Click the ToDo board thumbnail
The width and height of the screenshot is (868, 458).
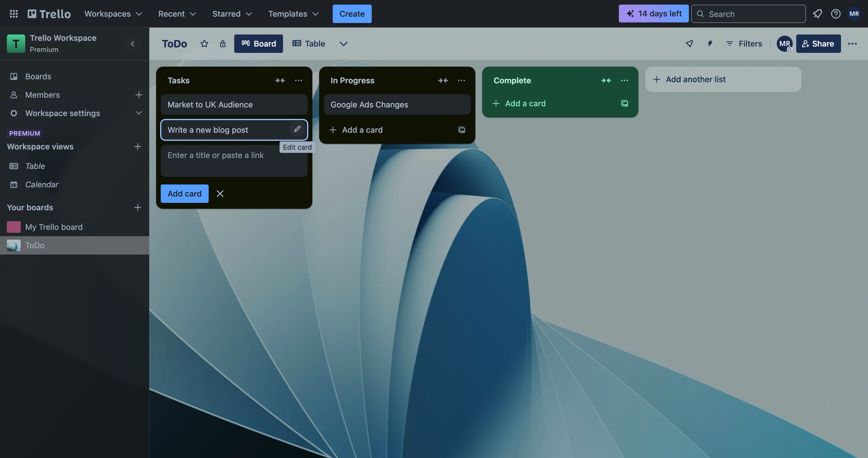(13, 245)
